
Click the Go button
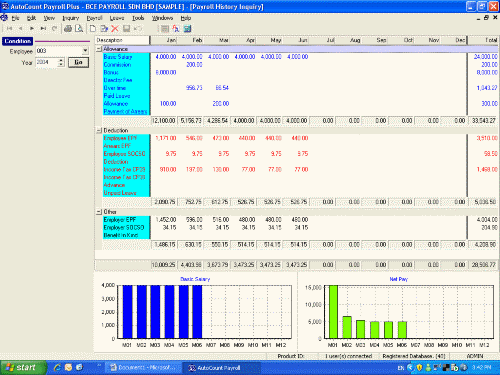click(78, 62)
